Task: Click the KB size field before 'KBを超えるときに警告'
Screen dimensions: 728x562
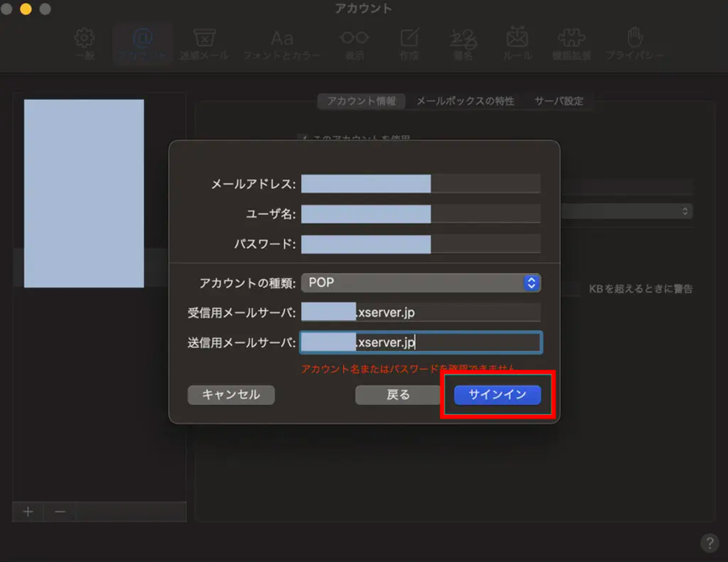Action: 572,289
